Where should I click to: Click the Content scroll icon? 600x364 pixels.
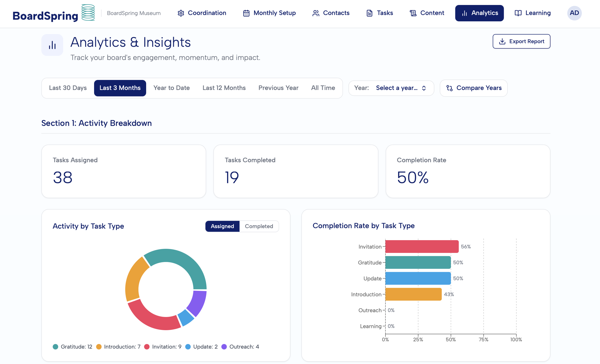click(413, 13)
